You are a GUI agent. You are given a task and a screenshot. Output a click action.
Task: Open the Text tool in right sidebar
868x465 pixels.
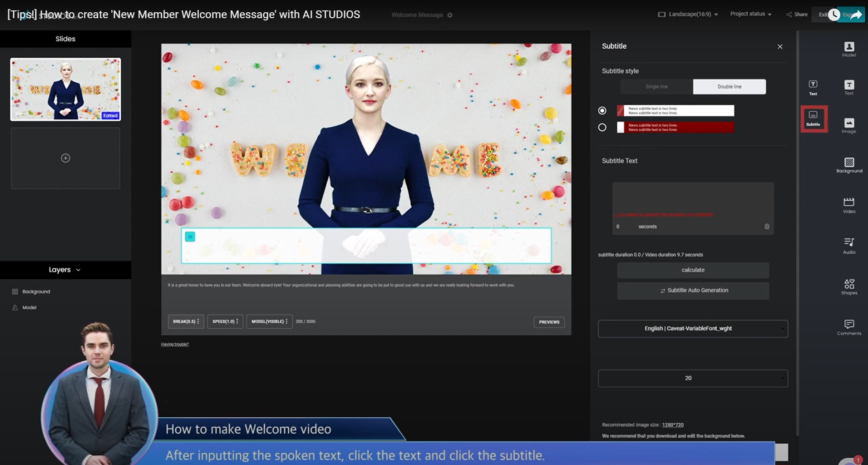[x=849, y=87]
